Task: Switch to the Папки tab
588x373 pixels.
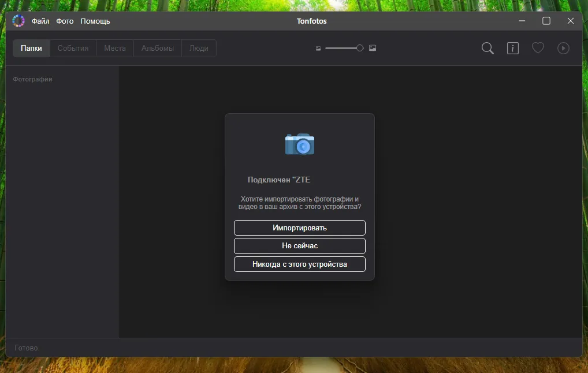Action: click(32, 49)
